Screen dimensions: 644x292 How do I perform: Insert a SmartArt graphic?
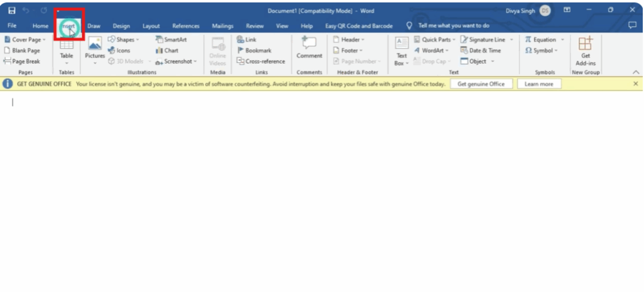coord(170,40)
